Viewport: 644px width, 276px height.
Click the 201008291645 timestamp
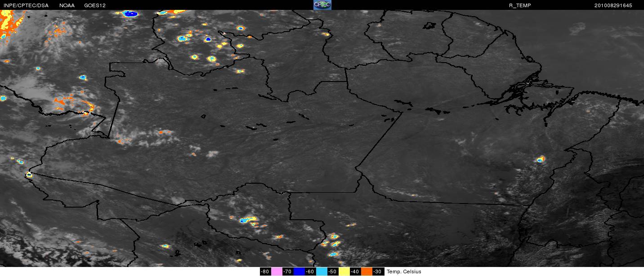point(613,5)
